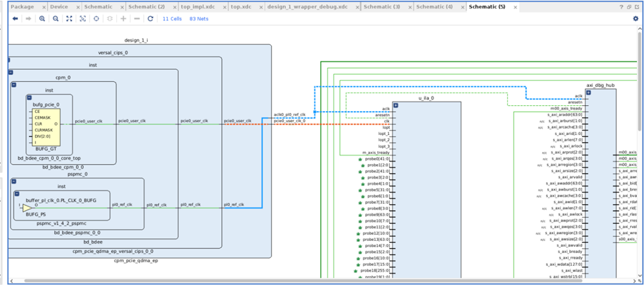The image size is (644, 286).
Task: Click the auto-fit selection target icon
Action: [96, 19]
